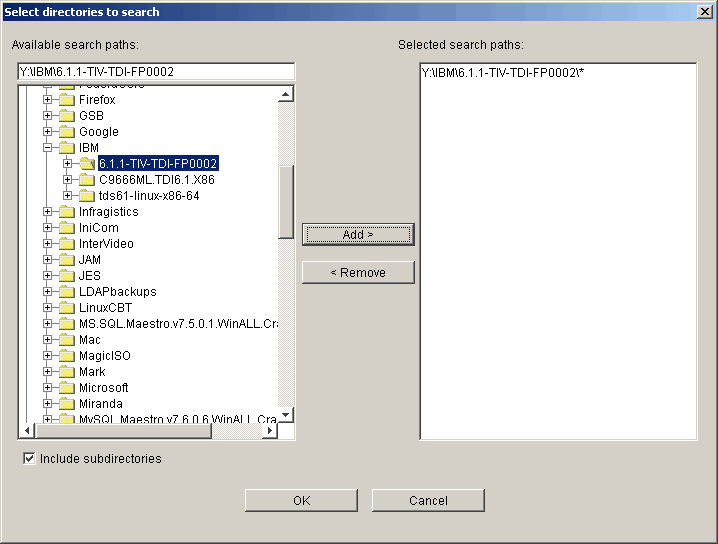The width and height of the screenshot is (718, 544).
Task: Click the available search path text field
Action: (x=155, y=72)
